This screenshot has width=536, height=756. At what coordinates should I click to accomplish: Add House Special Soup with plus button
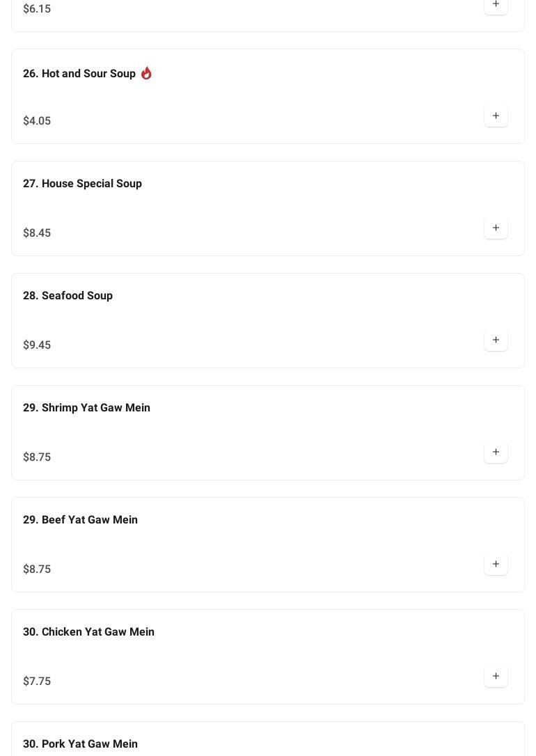coord(496,228)
